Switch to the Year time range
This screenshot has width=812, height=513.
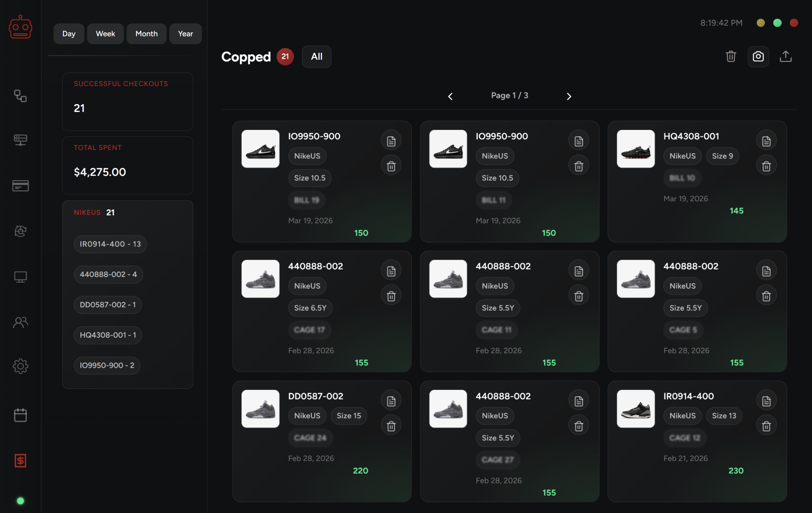coord(185,34)
